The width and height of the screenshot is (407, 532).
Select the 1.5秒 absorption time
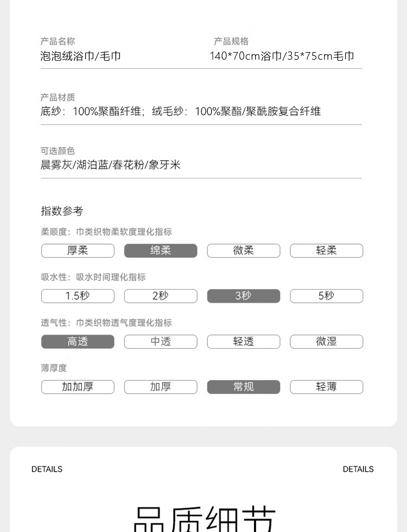pos(78,296)
